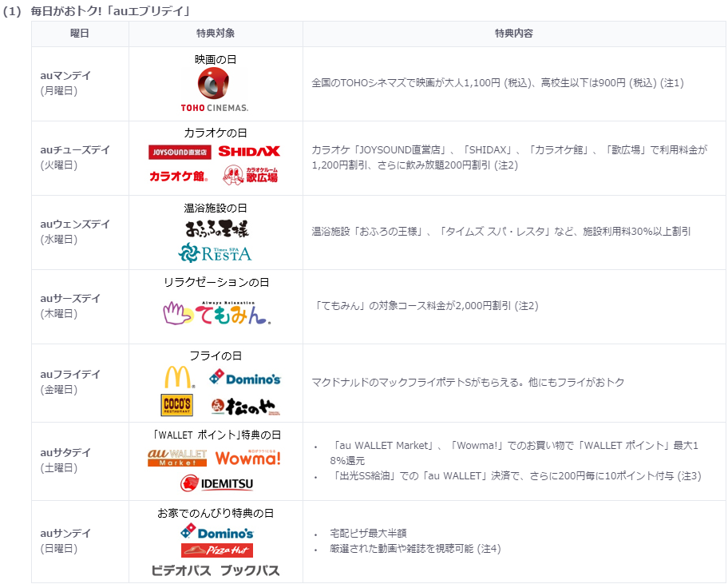The width and height of the screenshot is (728, 584).
Task: Click the auサーズデイ (木曜日) cell
Action: click(80, 307)
